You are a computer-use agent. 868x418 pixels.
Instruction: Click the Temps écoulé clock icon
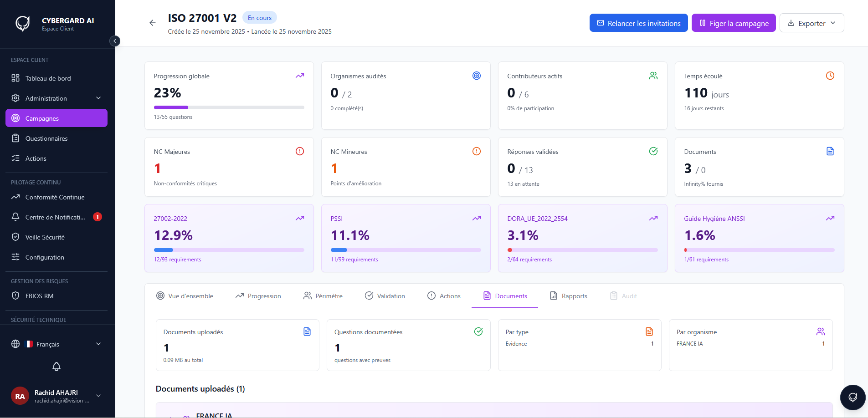pos(830,76)
